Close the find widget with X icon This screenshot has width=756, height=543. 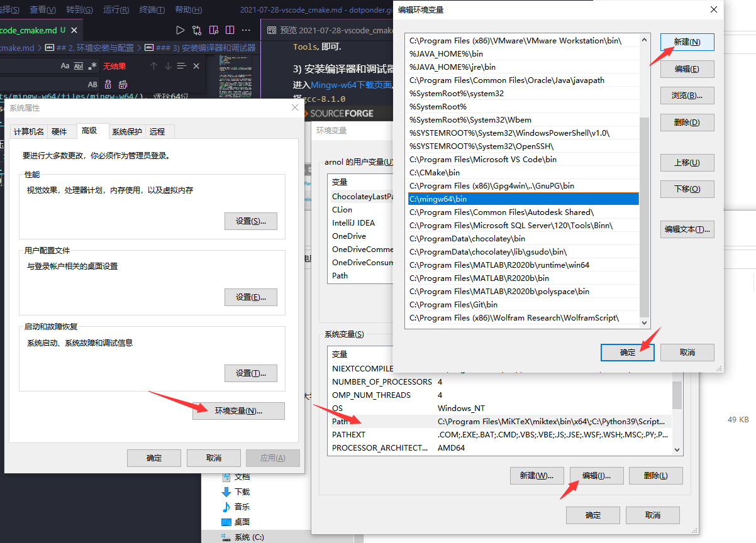196,66
